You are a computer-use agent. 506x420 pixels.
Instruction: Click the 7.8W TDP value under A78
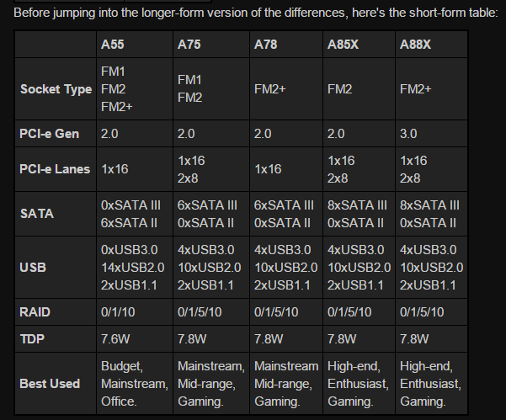tap(286, 338)
